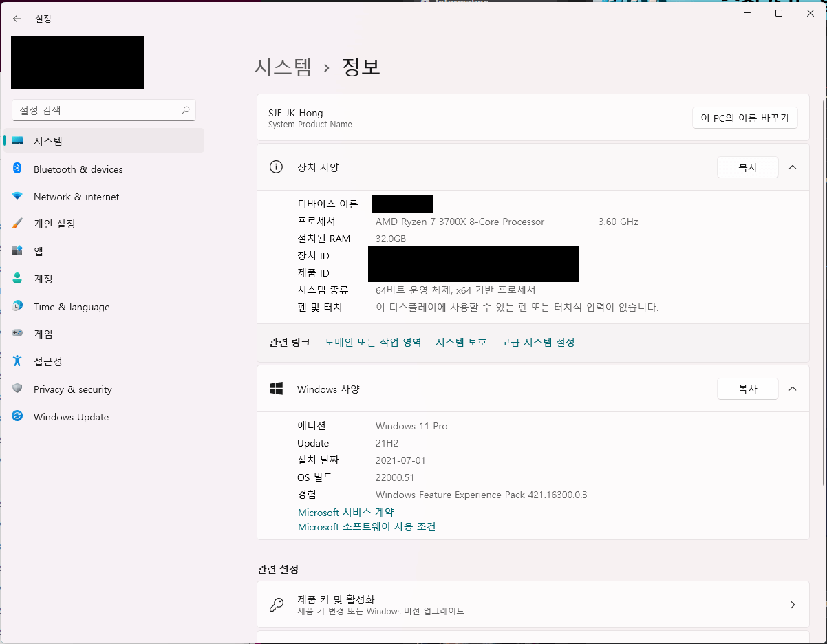
Task: Click the Windows Update sync icon
Action: [18, 416]
